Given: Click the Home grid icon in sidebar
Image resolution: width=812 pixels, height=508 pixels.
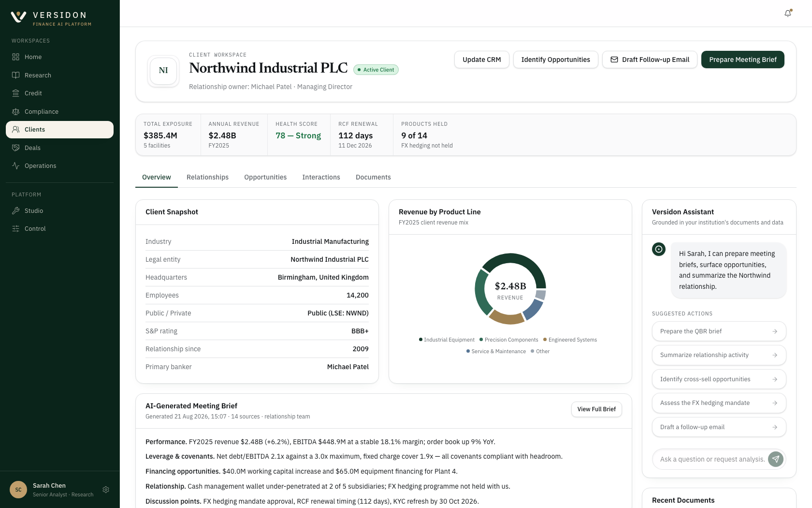Looking at the screenshot, I should point(15,57).
